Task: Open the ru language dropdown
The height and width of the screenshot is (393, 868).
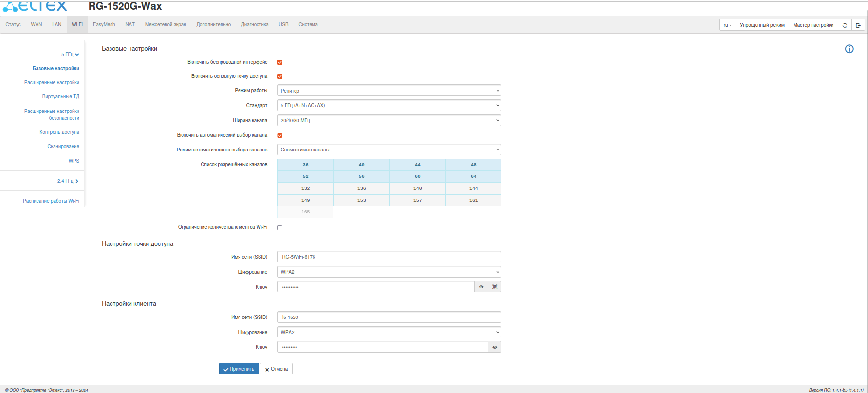Action: 727,25
